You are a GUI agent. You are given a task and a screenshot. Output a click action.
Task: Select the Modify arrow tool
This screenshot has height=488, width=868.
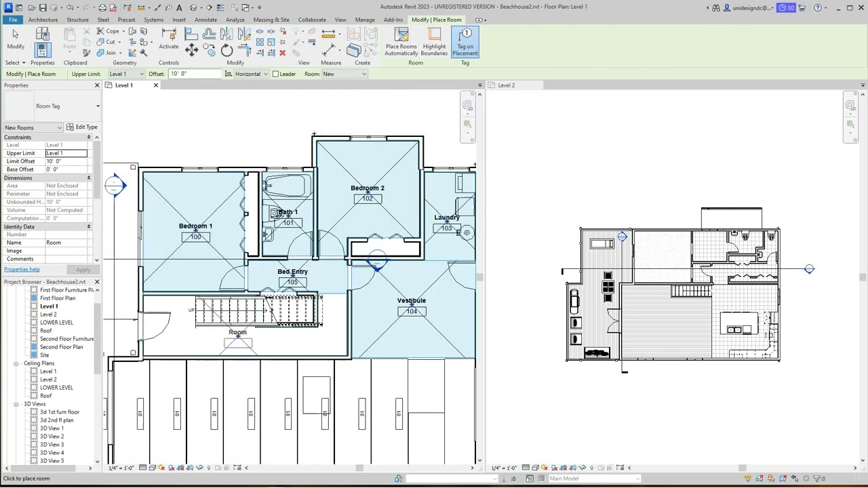click(16, 39)
